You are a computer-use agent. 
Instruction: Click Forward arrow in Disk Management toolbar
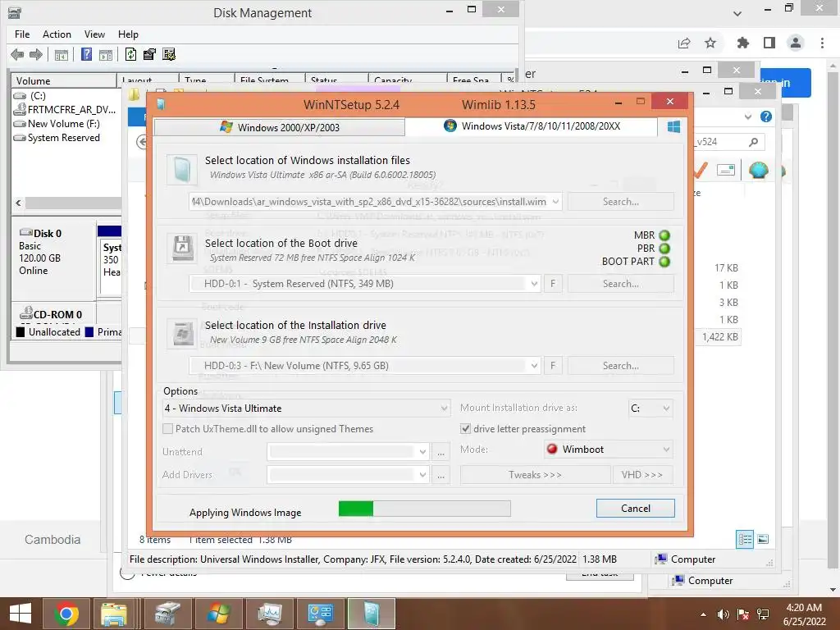click(36, 54)
